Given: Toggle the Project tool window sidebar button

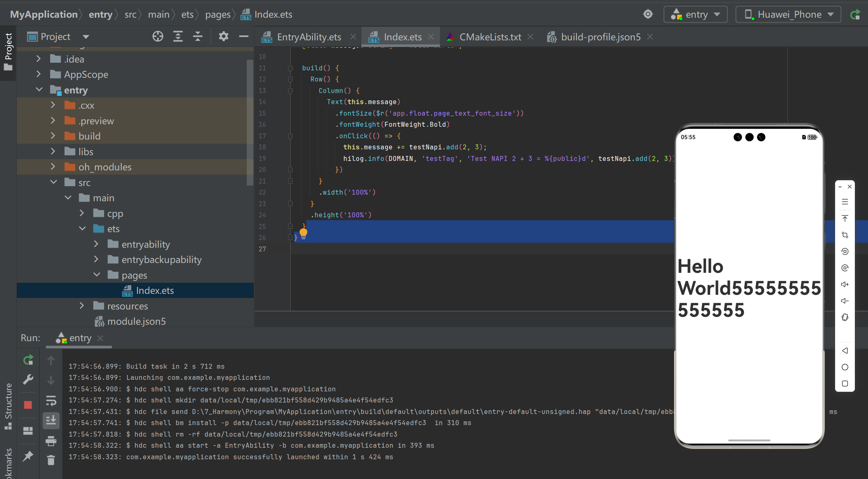Looking at the screenshot, I should coord(8,51).
